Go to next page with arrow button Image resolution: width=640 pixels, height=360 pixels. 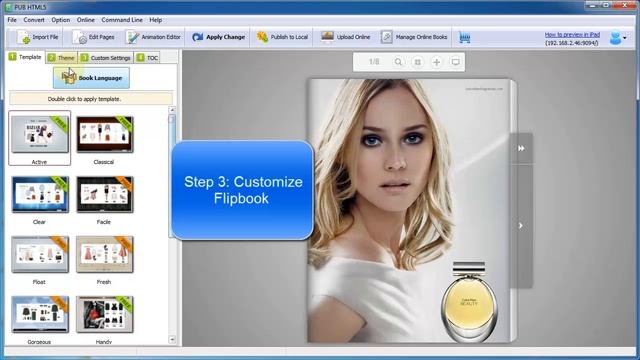click(x=521, y=226)
